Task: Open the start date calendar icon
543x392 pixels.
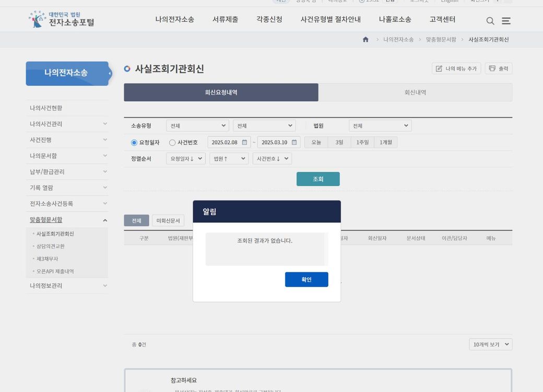Action: point(244,142)
